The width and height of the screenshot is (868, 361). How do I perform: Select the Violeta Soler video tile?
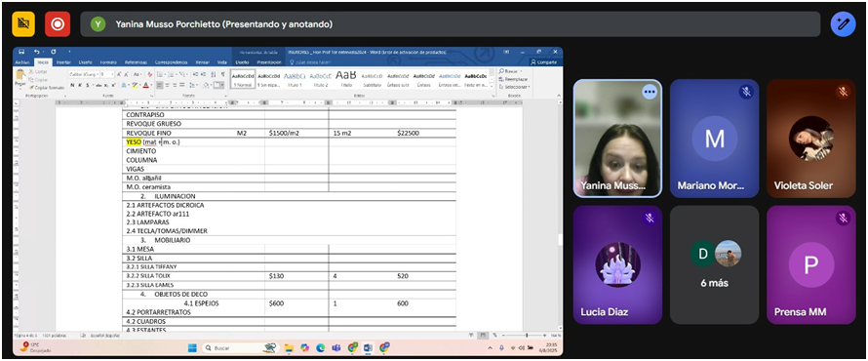coord(811,139)
